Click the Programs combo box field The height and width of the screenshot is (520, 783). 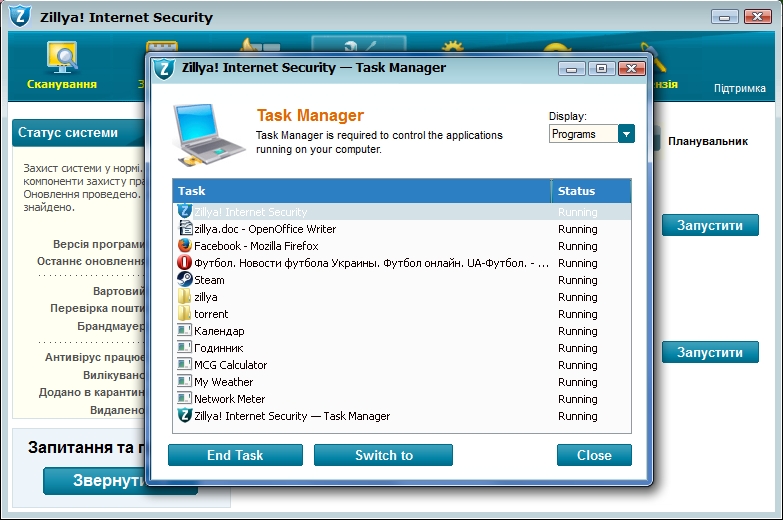(x=583, y=134)
